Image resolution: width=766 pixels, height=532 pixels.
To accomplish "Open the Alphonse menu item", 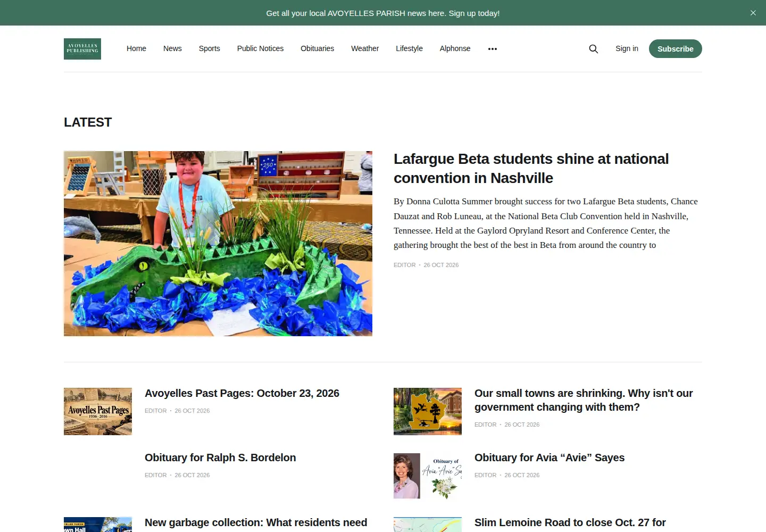I will [455, 48].
